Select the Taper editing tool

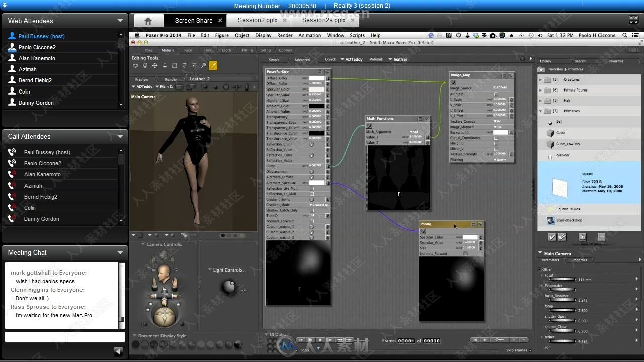[184, 65]
